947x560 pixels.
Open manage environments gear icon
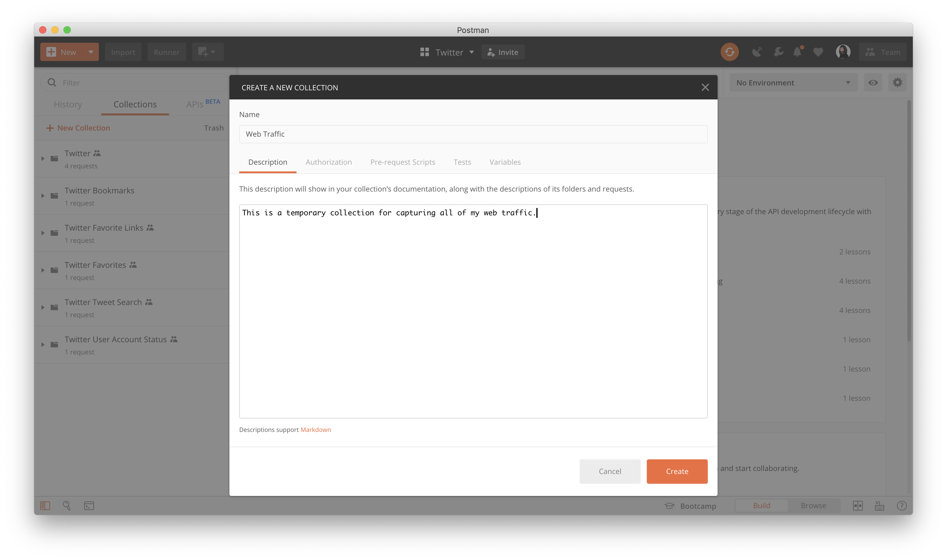tap(897, 83)
